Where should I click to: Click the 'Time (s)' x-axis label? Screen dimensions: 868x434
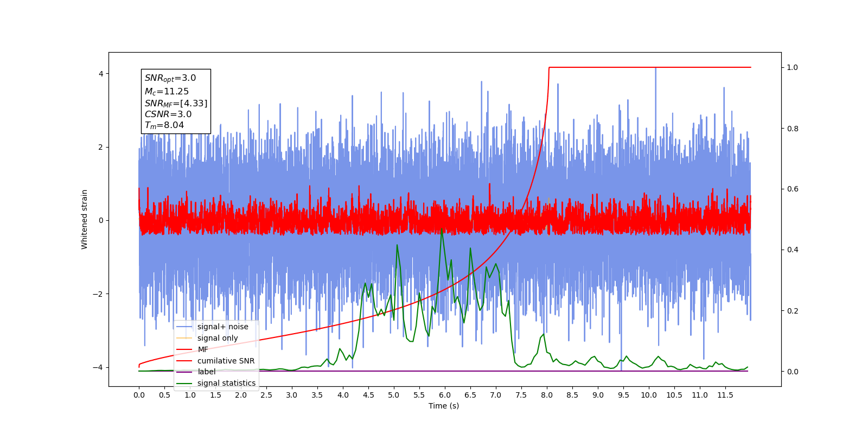tap(444, 406)
